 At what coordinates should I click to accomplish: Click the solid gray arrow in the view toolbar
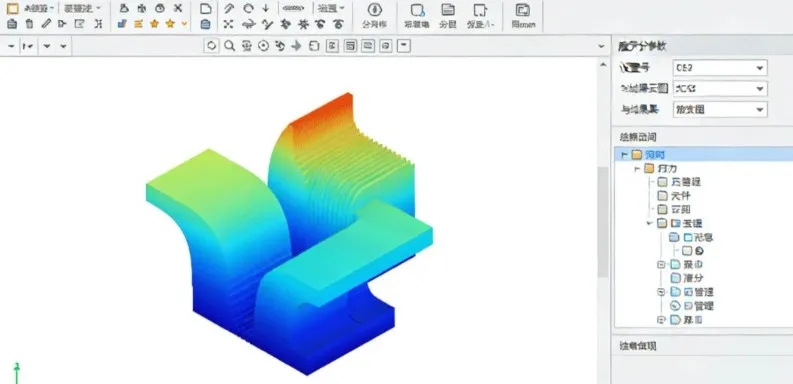pyautogui.click(x=297, y=46)
